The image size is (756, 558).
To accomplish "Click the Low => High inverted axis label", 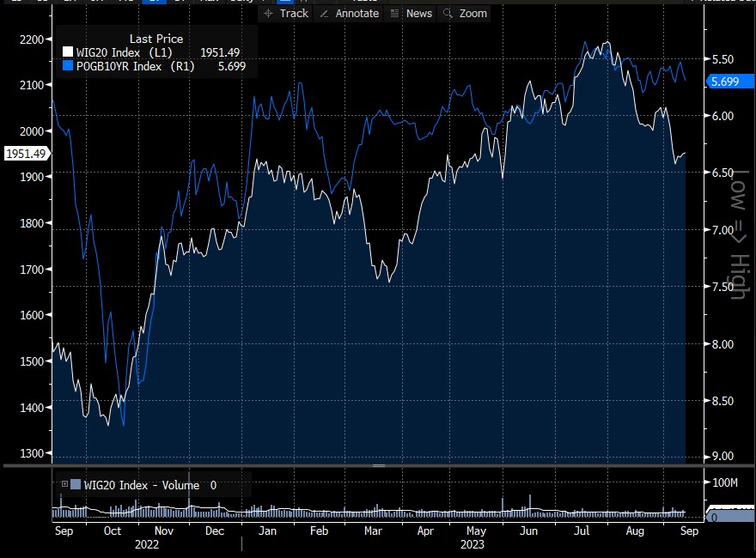I will pos(737,232).
